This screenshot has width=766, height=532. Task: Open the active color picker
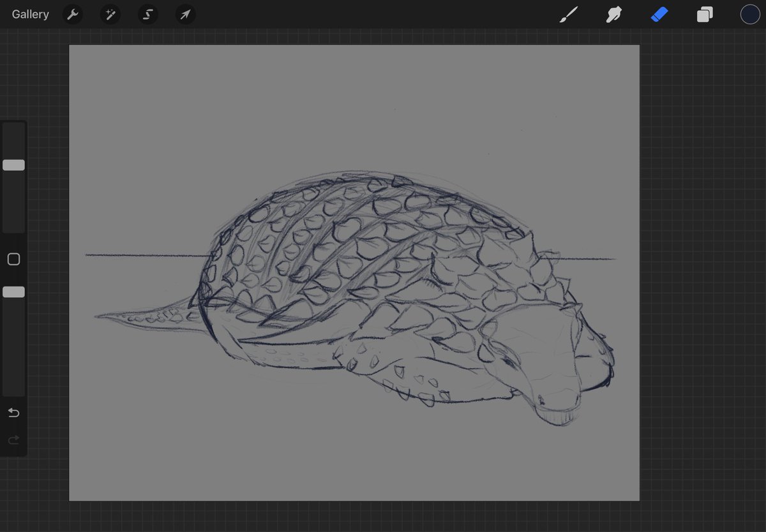750,14
